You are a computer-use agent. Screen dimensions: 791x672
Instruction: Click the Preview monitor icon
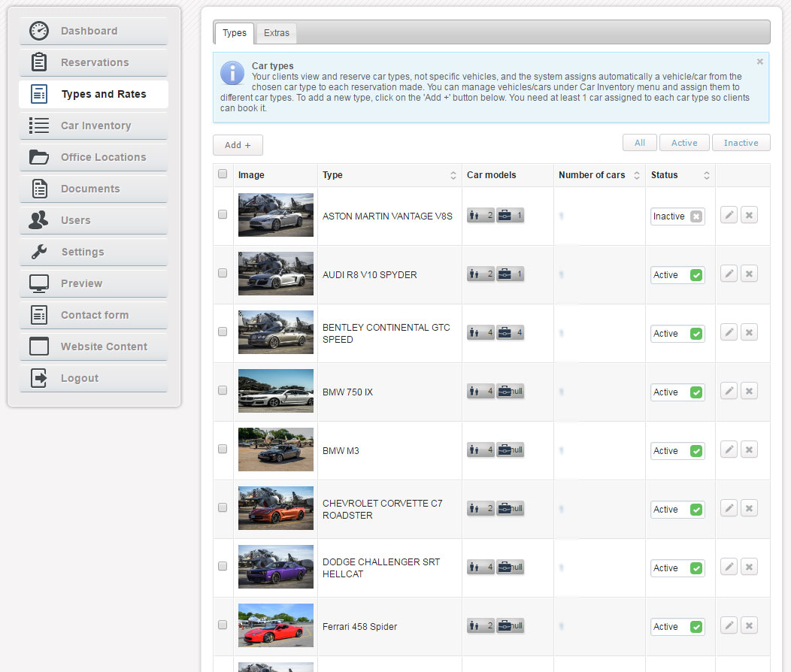[39, 283]
